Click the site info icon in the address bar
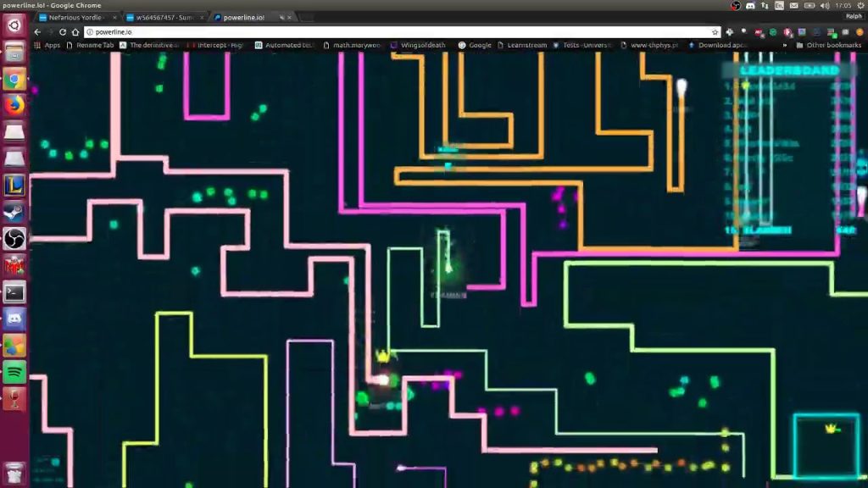 coord(90,30)
